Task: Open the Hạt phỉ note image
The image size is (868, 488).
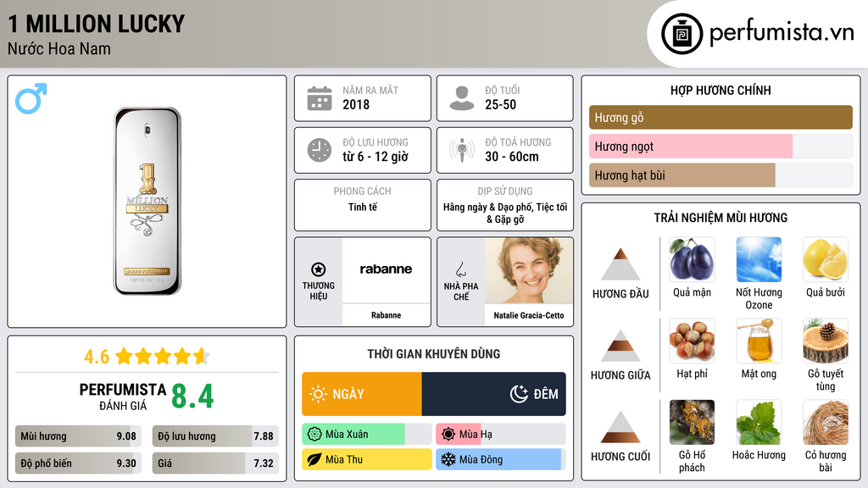Action: tap(692, 341)
